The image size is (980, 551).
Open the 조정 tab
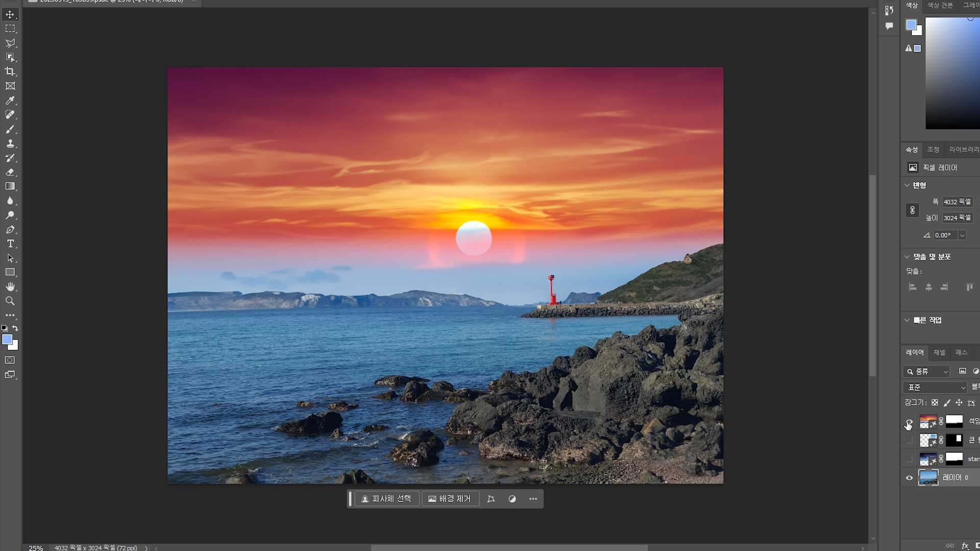933,149
